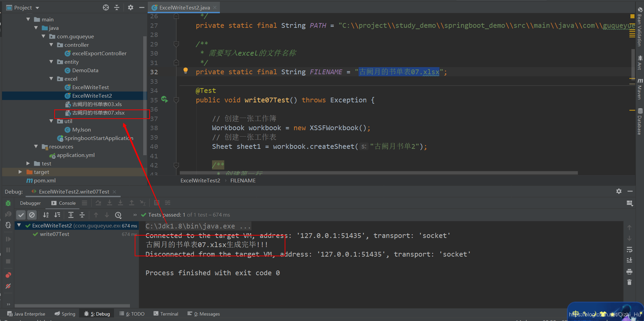Screen dimensions: 644x321
Task: Select the ExcelWriteTest2.write07Test debug tab
Action: (x=74, y=192)
